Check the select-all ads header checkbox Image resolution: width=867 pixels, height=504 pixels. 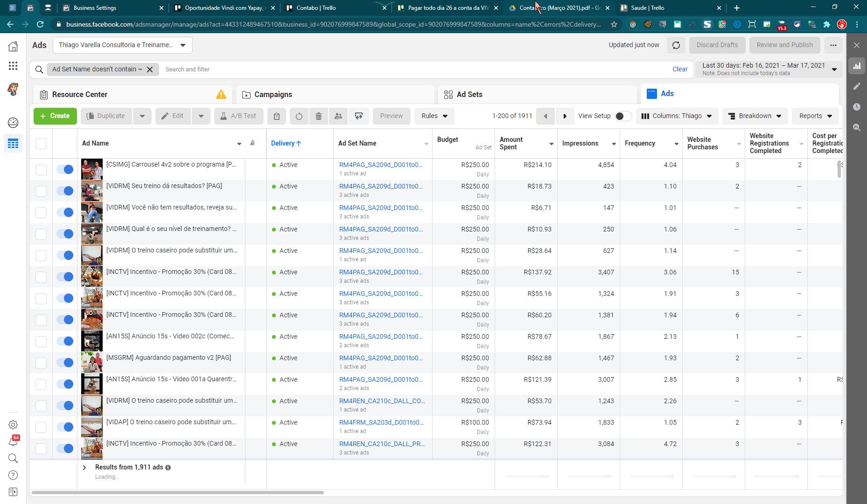[x=41, y=144]
